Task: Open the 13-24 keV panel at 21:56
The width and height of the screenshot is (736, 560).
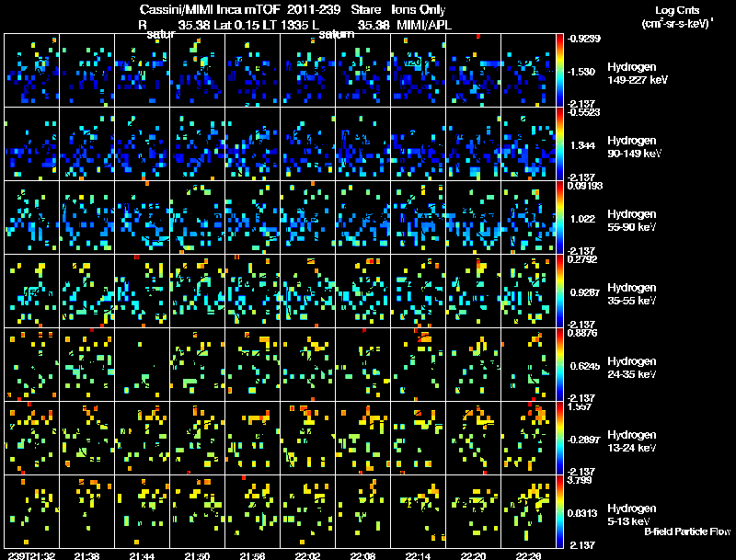Action: click(252, 439)
